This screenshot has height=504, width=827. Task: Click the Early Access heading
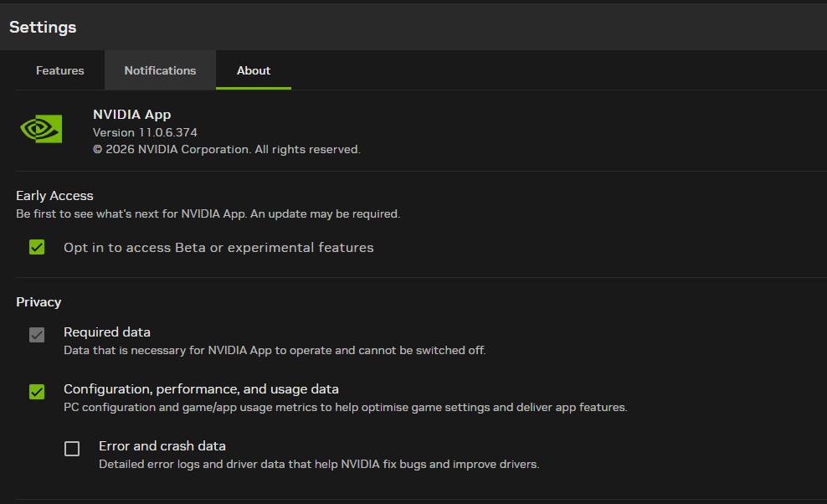(55, 196)
